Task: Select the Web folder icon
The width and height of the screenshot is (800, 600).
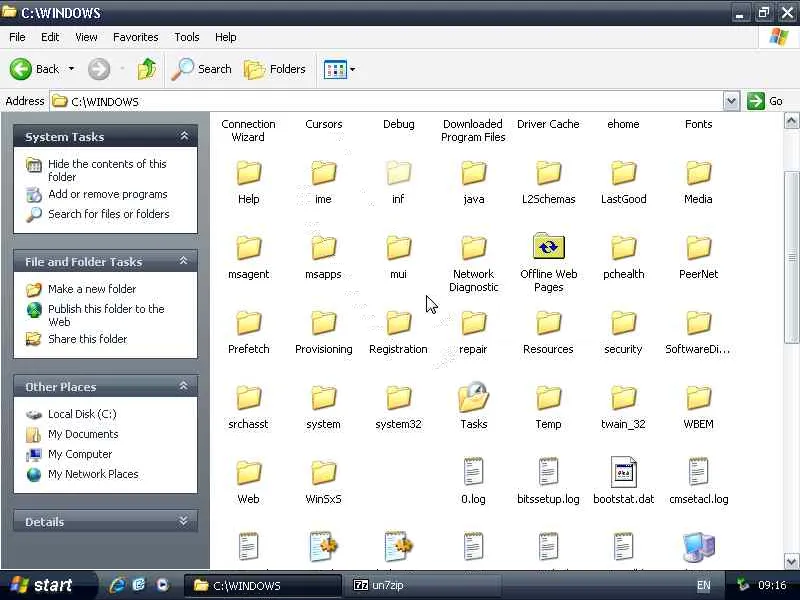Action: (248, 473)
